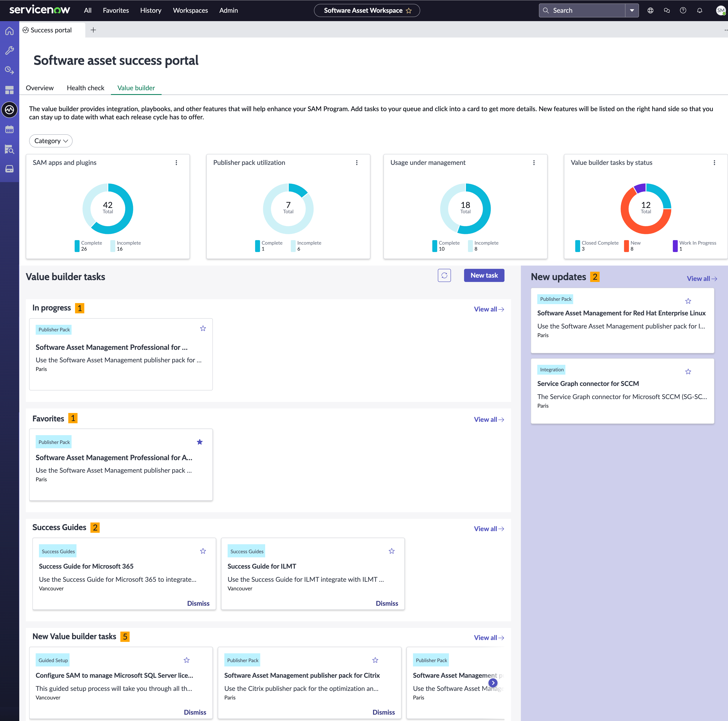Open the dashboard layout sidebar icon
This screenshot has width=728, height=721.
(x=9, y=90)
